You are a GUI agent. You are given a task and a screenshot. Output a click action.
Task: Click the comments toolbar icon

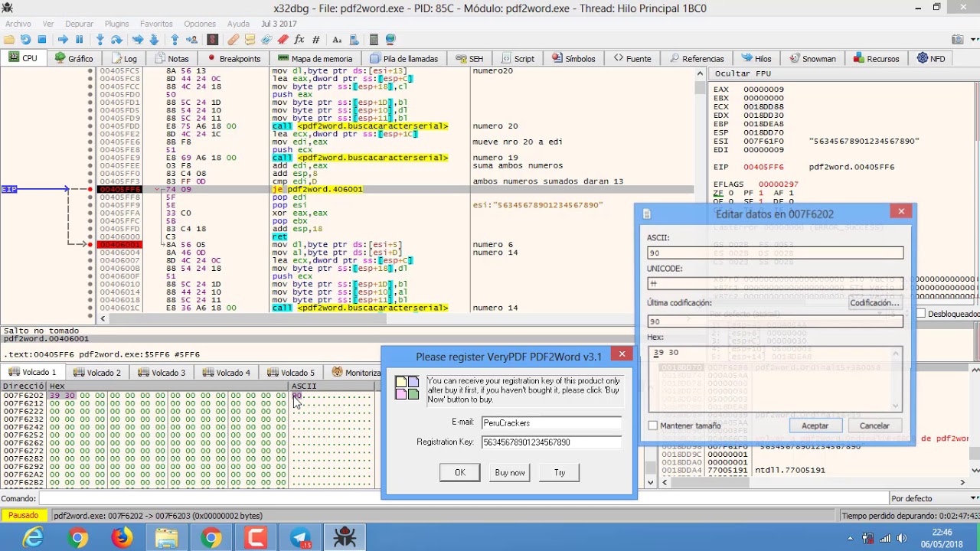[x=250, y=39]
